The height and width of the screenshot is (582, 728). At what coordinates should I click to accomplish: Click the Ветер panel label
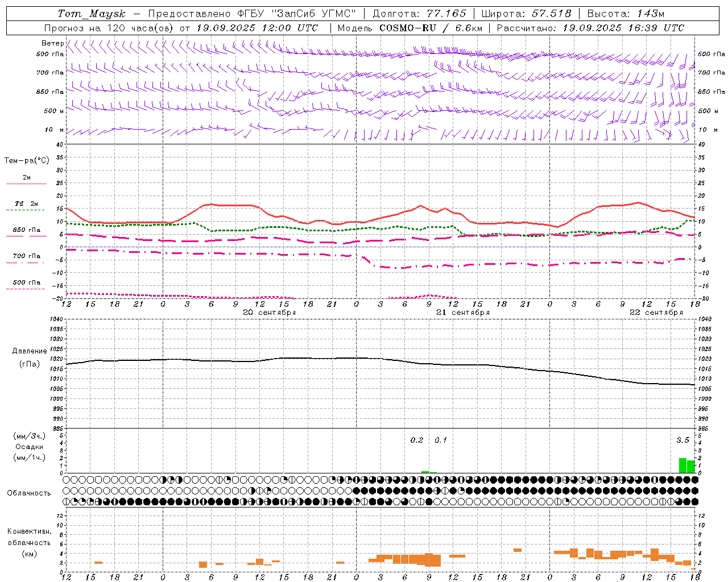(x=52, y=43)
